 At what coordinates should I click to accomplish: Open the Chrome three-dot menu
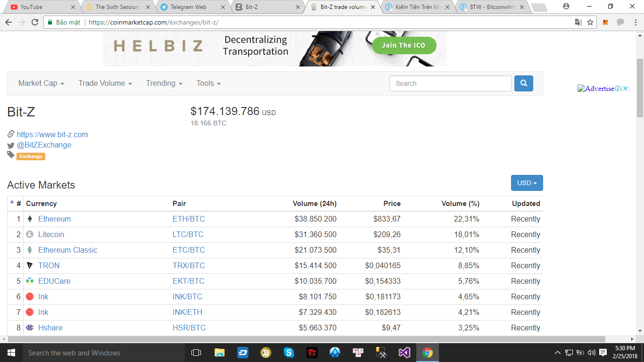pyautogui.click(x=635, y=22)
